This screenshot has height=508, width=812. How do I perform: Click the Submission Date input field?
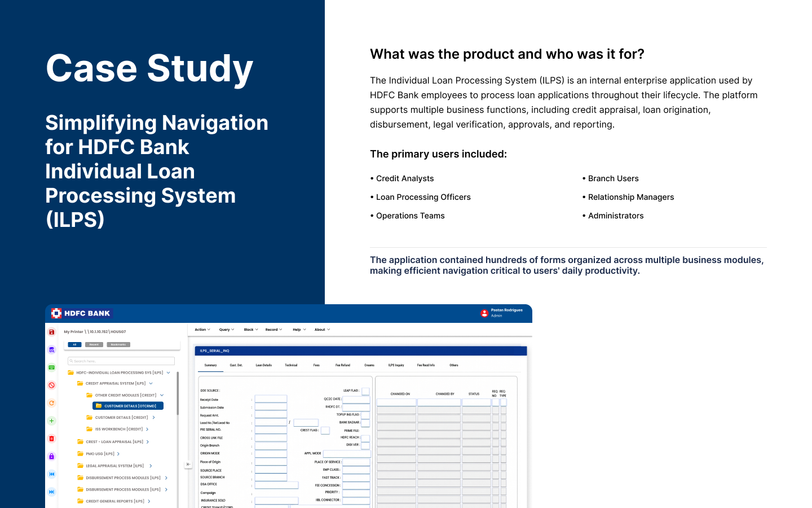pyautogui.click(x=271, y=407)
